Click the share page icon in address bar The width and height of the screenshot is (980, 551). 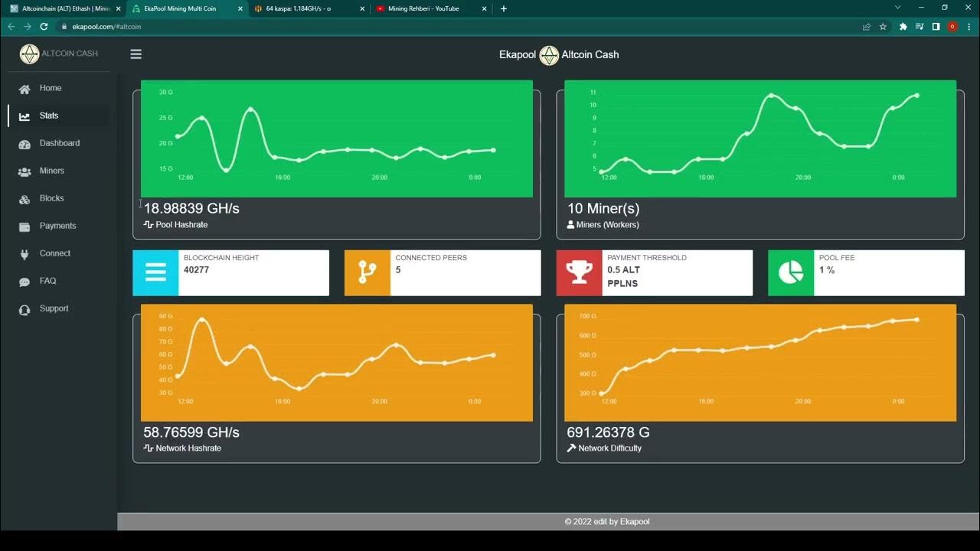pyautogui.click(x=867, y=27)
